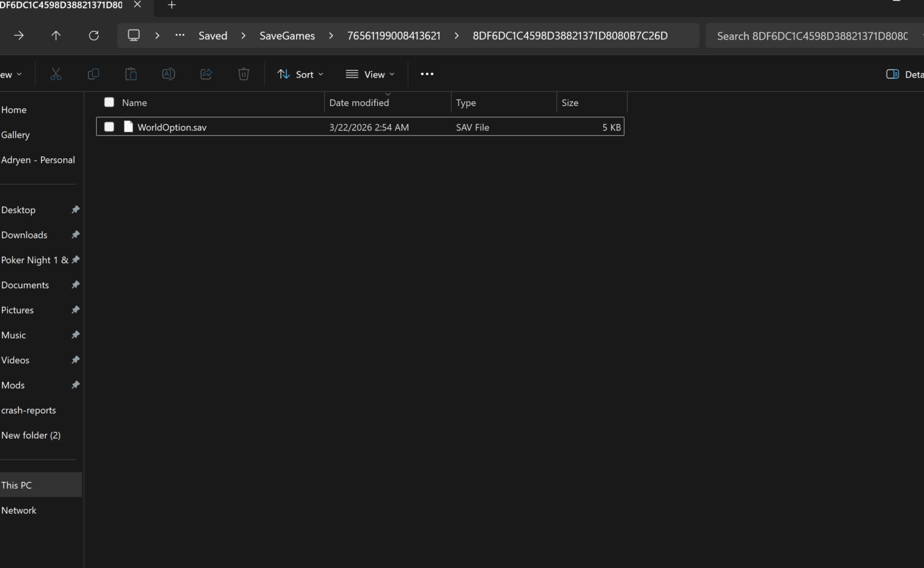This screenshot has width=924, height=568.
Task: Go up one folder level
Action: pyautogui.click(x=56, y=35)
